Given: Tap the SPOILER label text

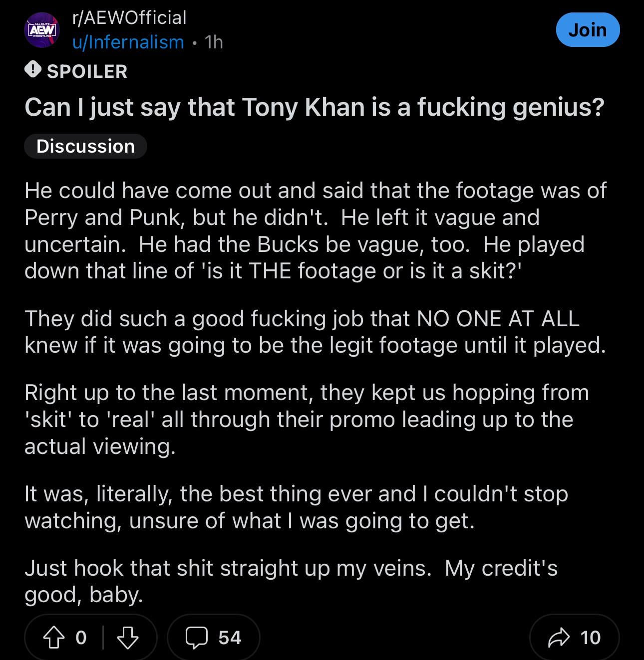Looking at the screenshot, I should pos(87,71).
